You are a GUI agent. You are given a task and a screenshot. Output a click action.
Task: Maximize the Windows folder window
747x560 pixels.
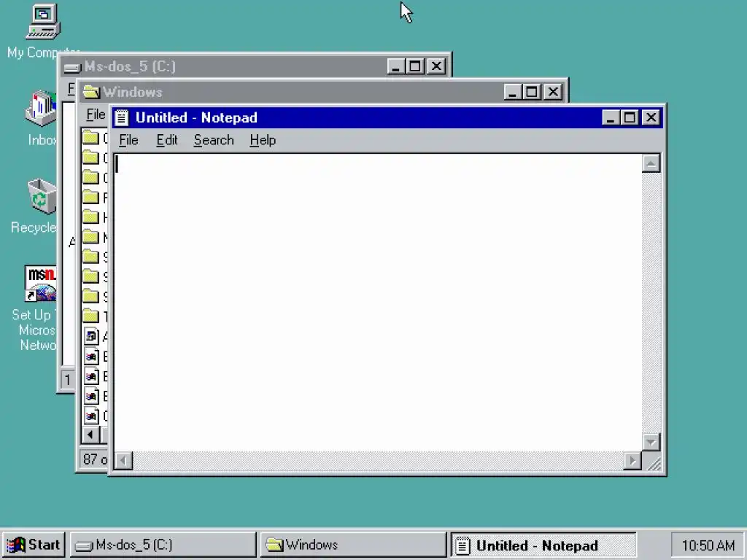(x=531, y=92)
